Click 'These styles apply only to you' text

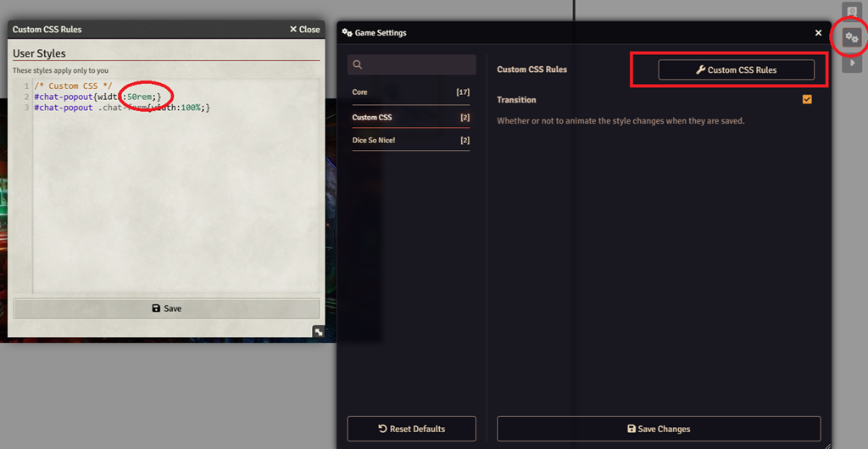tap(60, 71)
